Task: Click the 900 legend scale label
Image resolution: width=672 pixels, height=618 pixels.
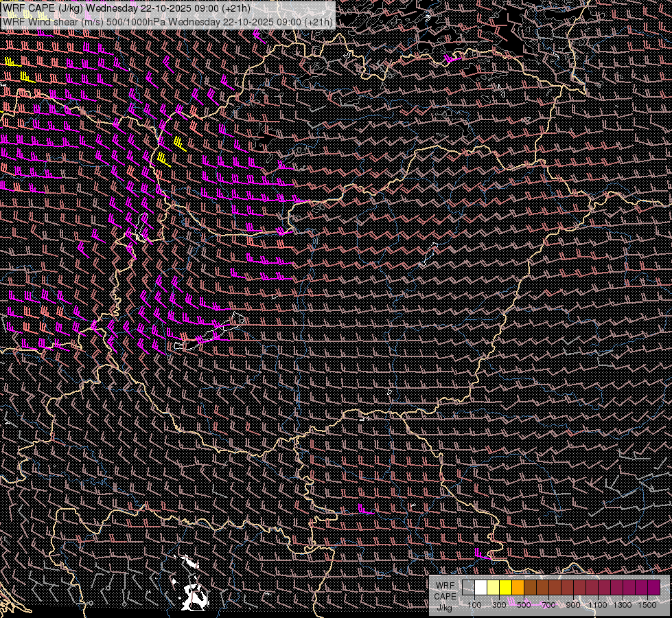Action: (573, 605)
